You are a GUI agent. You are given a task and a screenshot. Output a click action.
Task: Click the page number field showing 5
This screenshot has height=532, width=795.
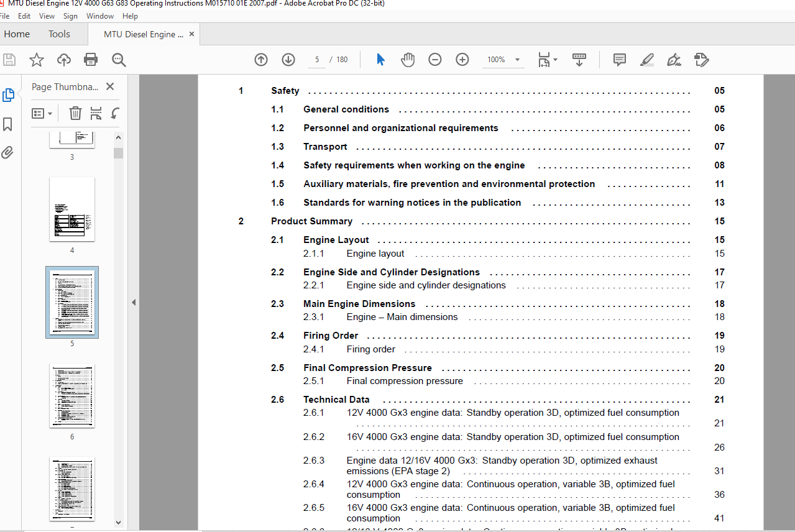coord(317,60)
